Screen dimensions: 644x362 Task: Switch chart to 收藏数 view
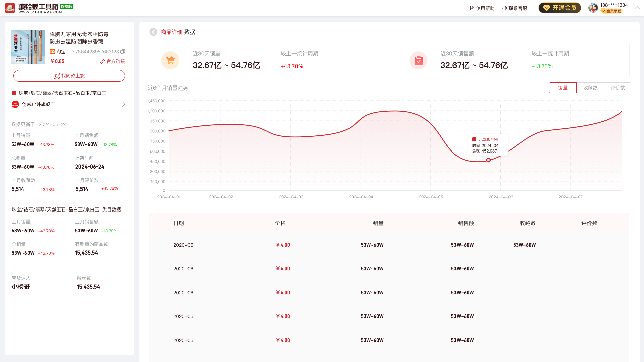tap(590, 88)
